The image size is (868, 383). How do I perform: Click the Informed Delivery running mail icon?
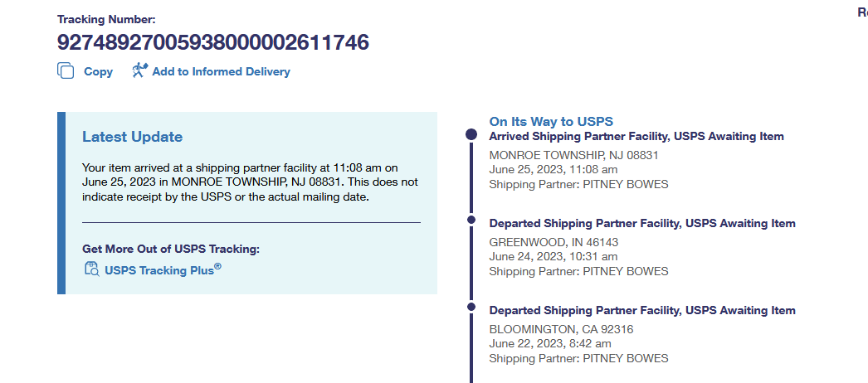(x=139, y=71)
